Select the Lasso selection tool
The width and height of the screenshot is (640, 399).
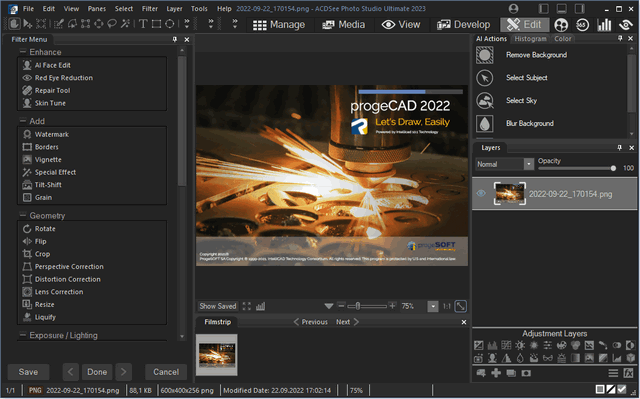112,24
